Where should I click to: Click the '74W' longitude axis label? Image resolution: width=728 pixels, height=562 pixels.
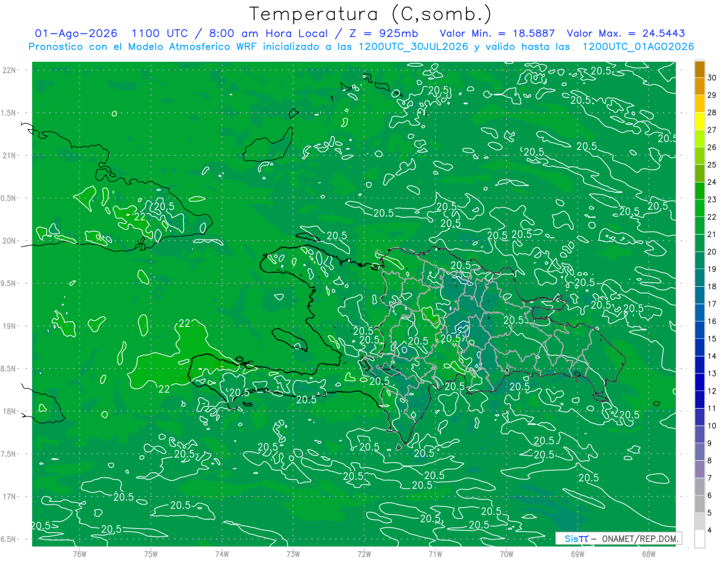[222, 554]
